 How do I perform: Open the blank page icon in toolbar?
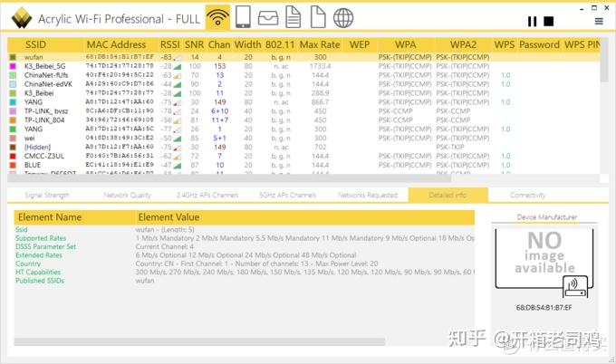click(x=318, y=18)
